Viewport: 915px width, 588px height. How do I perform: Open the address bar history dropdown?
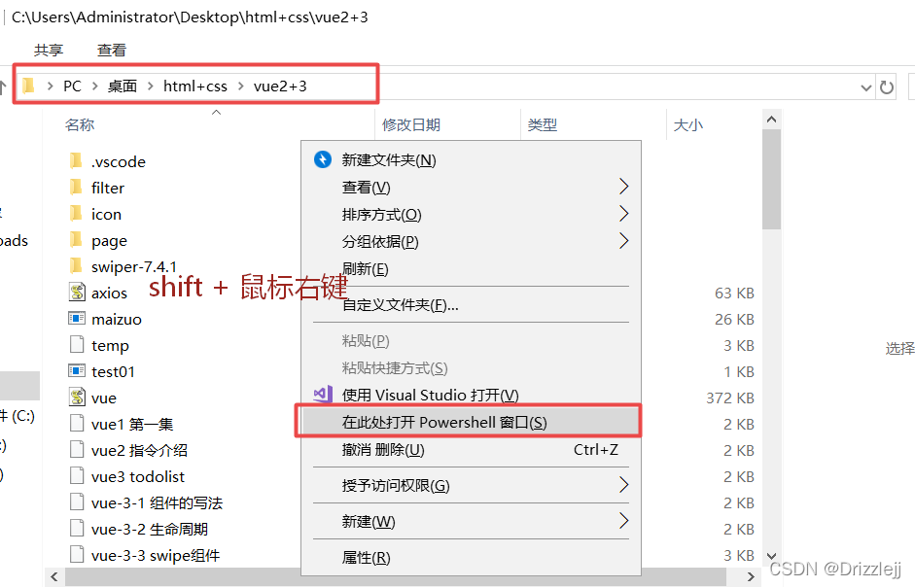[866, 88]
